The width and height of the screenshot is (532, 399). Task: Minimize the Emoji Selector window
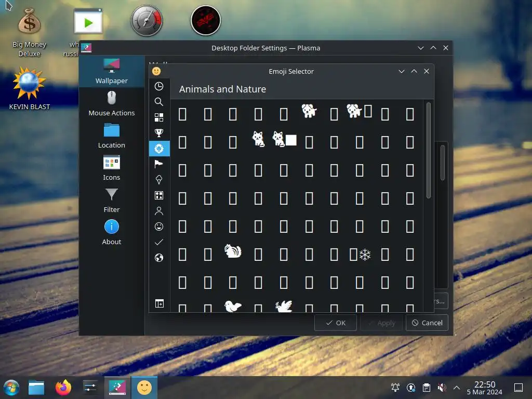point(402,71)
